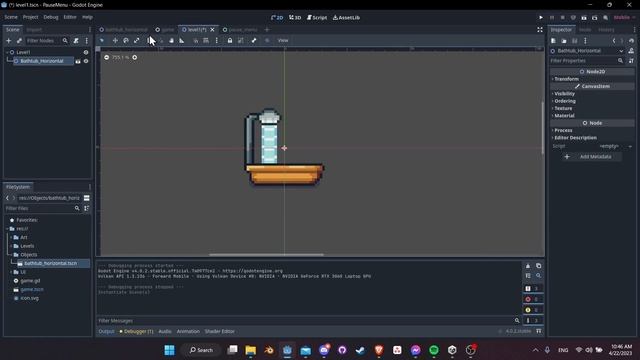Viewport: 640px width, 360px height.
Task: Switch to the Script workspace
Action: click(x=317, y=18)
